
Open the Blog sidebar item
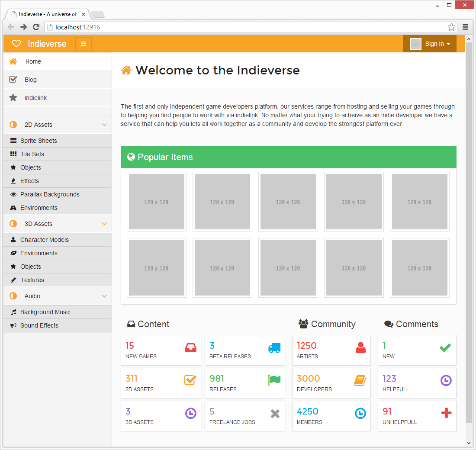pos(58,80)
